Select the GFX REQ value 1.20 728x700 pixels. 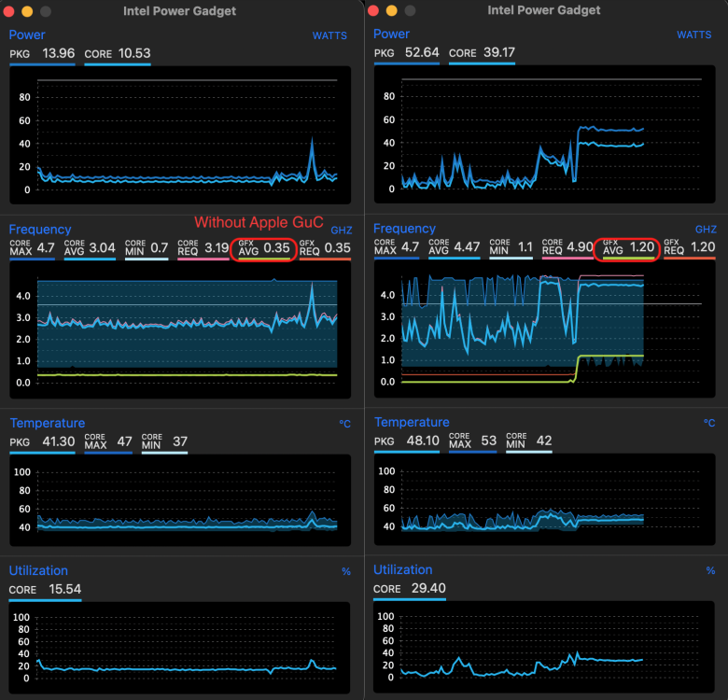tap(703, 247)
